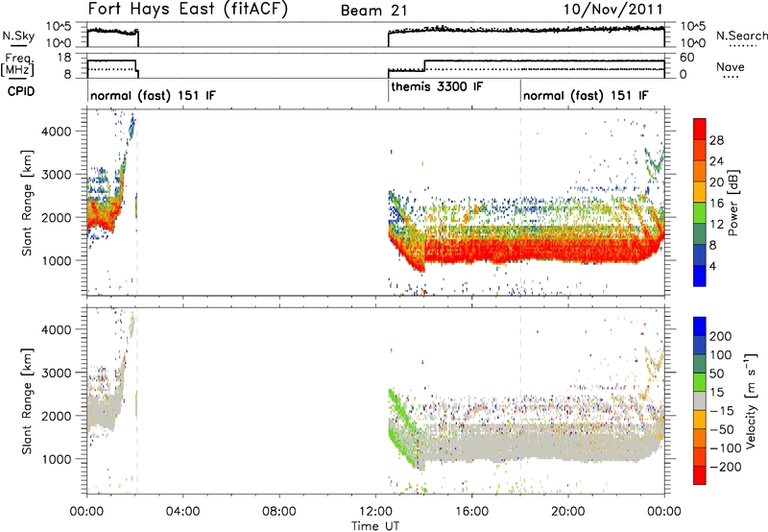The image size is (768, 532).
Task: Click the '28' tick on the Power scale
Action: click(x=716, y=140)
